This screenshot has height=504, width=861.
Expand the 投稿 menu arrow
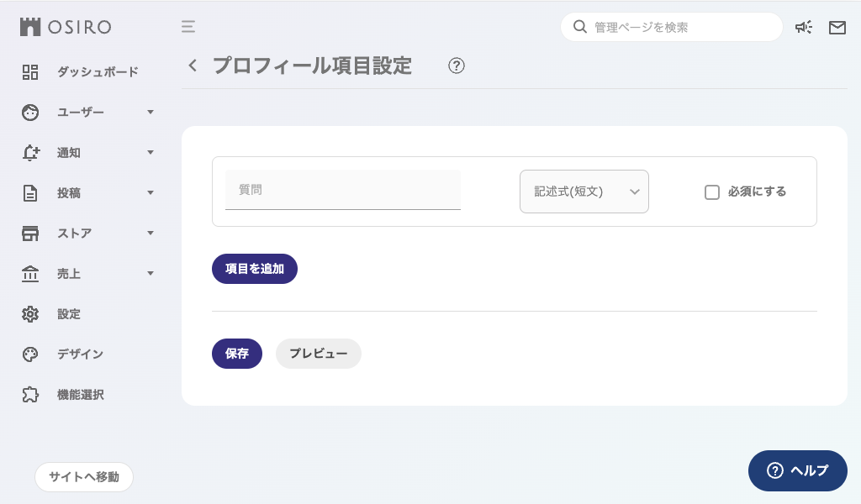coord(151,193)
